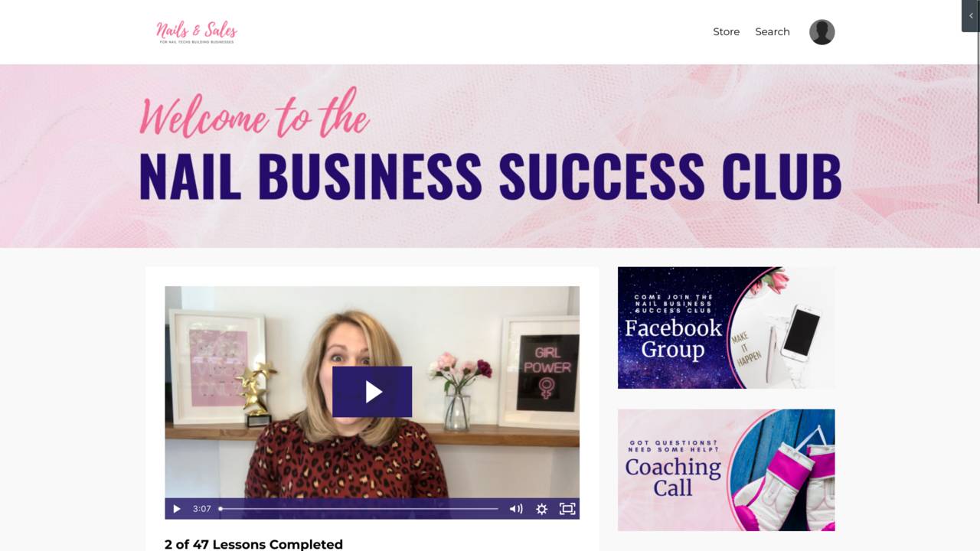Open video settings gear icon
980x551 pixels.
click(541, 509)
